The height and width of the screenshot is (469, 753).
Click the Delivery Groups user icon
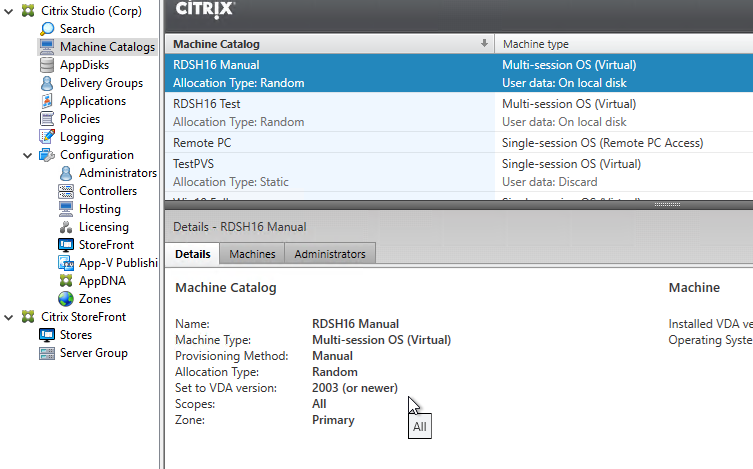point(47,83)
